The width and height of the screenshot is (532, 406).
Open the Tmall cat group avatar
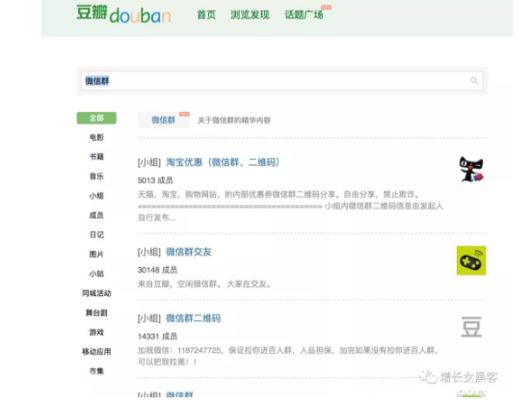[471, 170]
